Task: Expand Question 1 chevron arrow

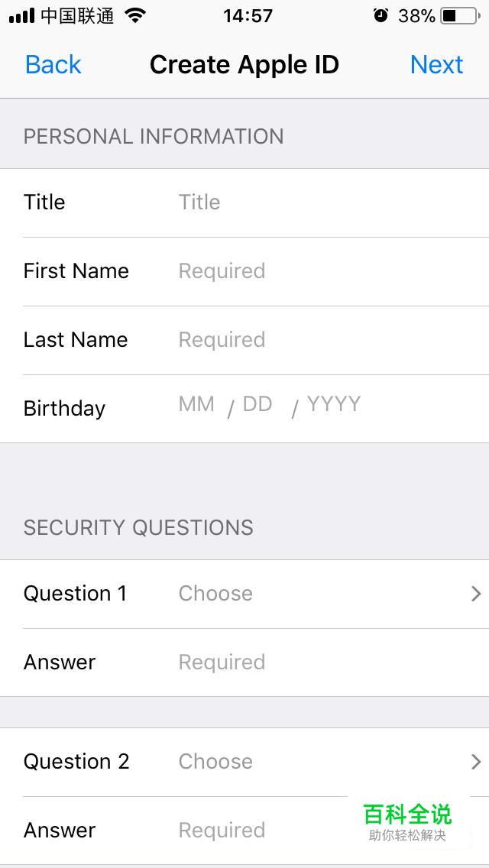Action: coord(476,594)
